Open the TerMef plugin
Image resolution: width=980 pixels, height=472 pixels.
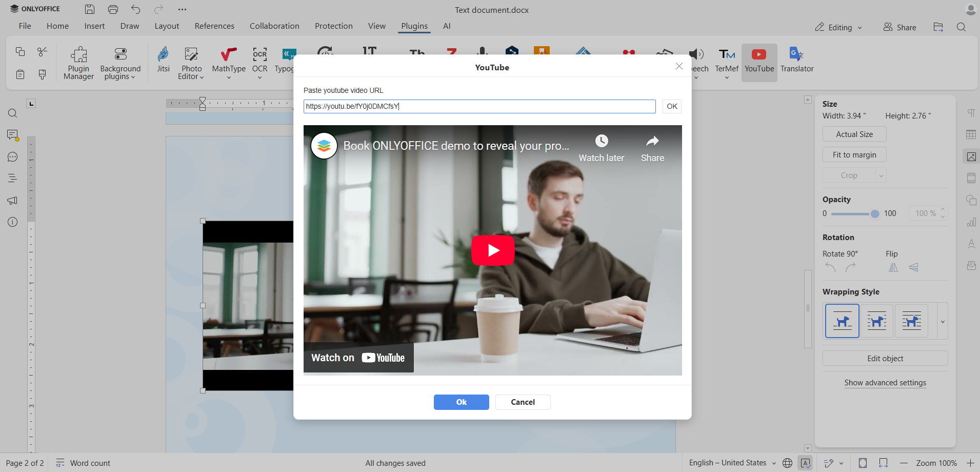click(727, 63)
